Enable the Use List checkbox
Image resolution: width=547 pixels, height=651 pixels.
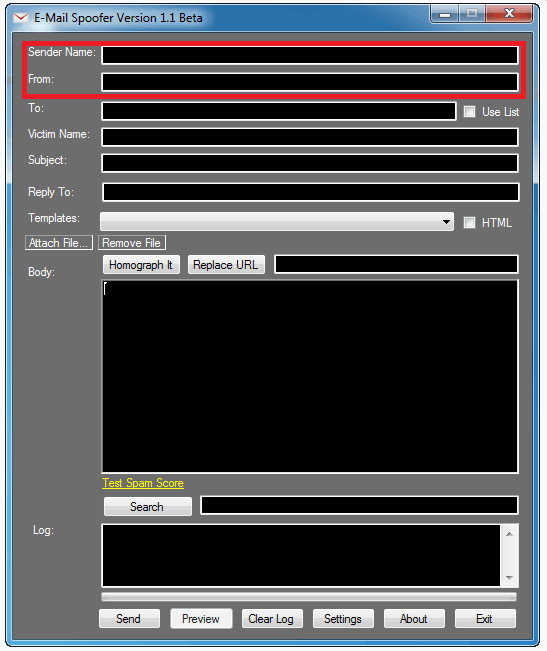(469, 112)
